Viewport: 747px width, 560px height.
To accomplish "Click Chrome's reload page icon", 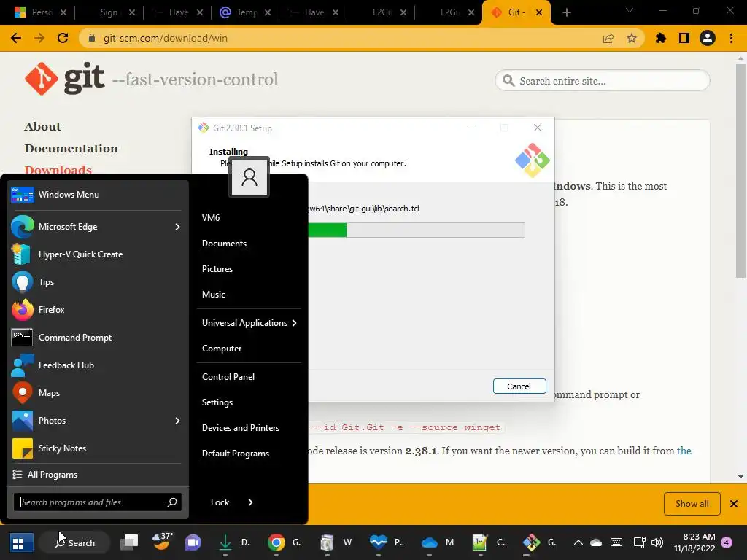I will [63, 38].
